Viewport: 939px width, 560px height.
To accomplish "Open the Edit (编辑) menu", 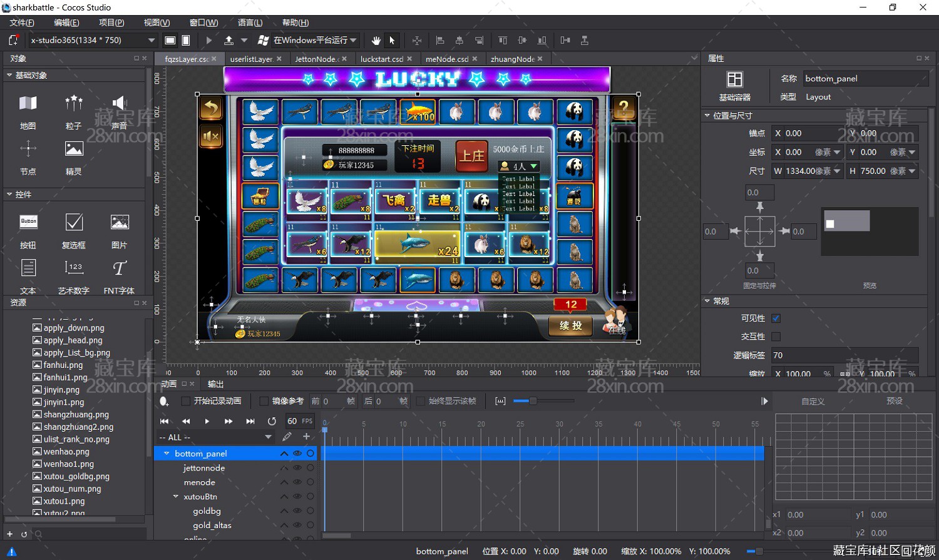I will [x=66, y=23].
